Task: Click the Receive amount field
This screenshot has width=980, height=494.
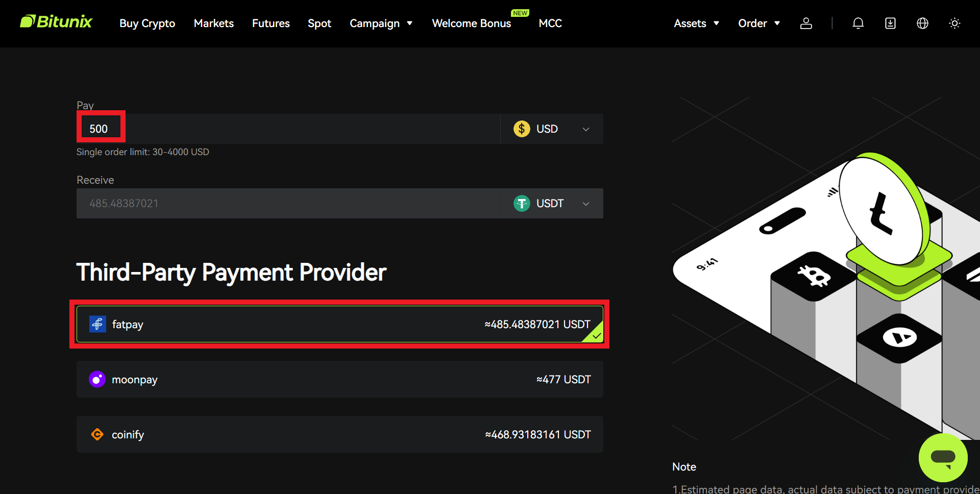Action: [x=288, y=204]
